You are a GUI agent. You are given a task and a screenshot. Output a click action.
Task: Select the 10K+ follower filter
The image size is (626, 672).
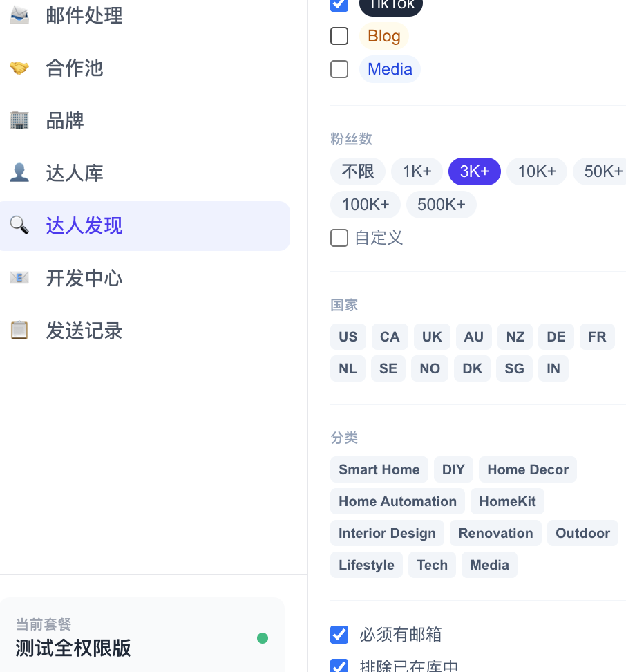pyautogui.click(x=536, y=171)
